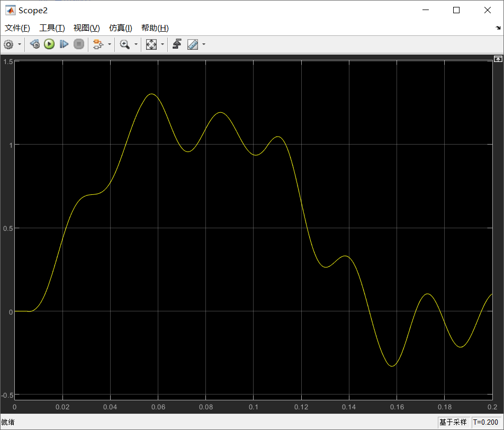
Task: Click the 就绪 status text
Action: (x=8, y=422)
